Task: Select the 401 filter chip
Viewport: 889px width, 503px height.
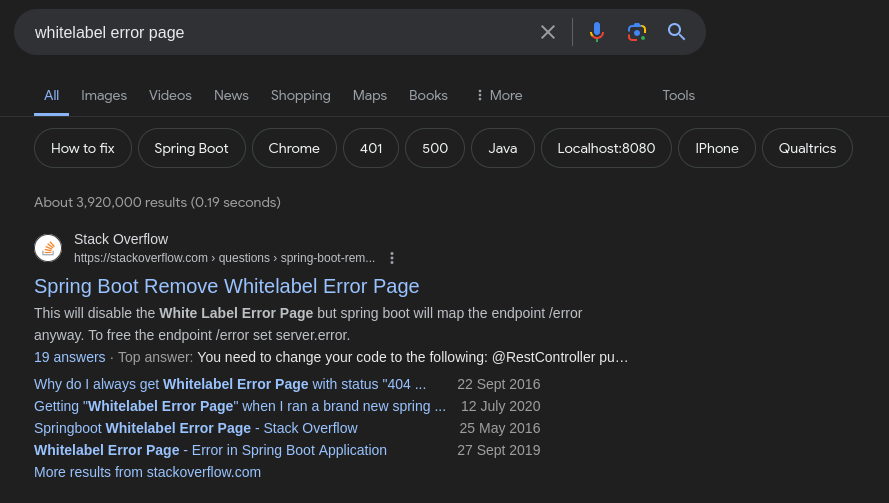Action: [x=371, y=148]
